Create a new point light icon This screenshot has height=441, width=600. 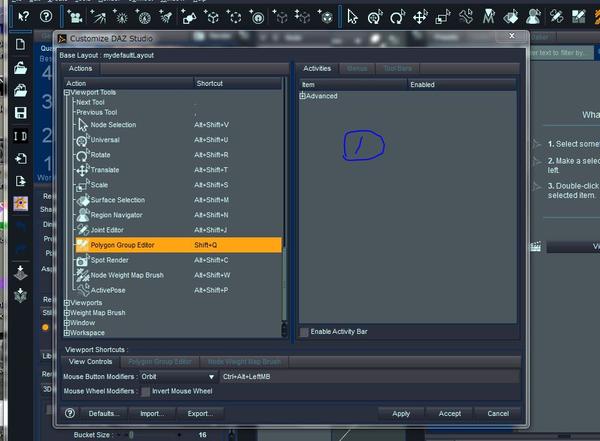121,17
